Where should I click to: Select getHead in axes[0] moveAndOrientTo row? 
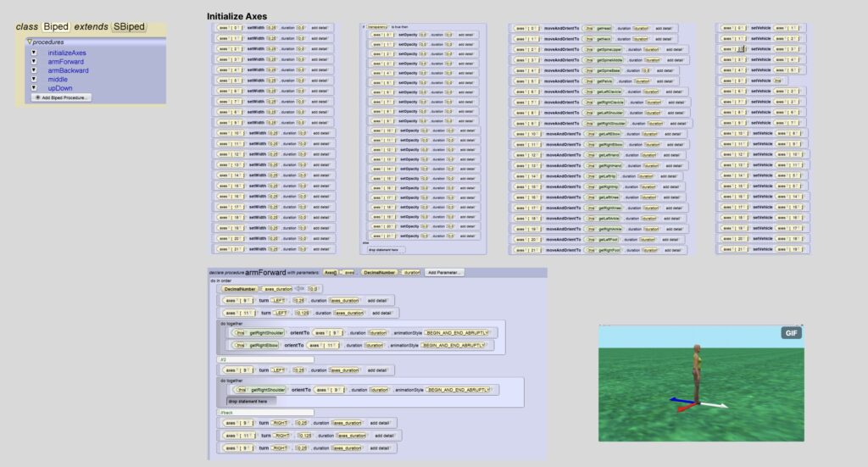(x=598, y=28)
